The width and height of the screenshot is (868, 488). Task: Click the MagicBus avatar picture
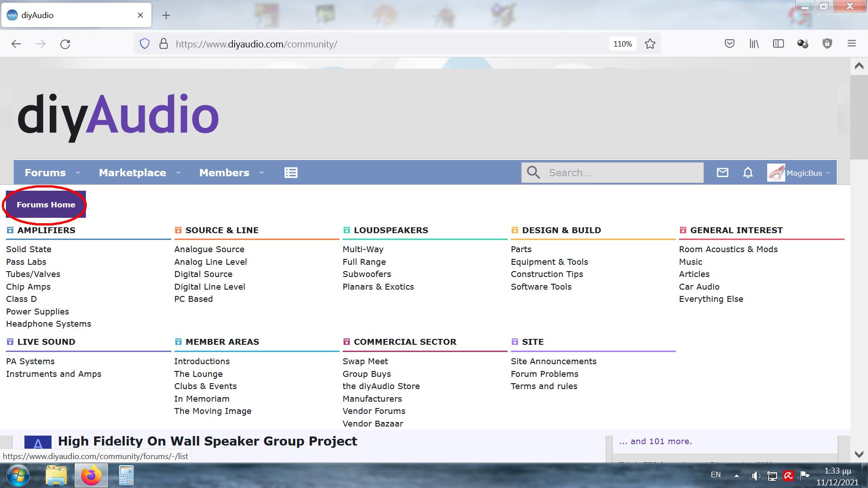click(776, 173)
